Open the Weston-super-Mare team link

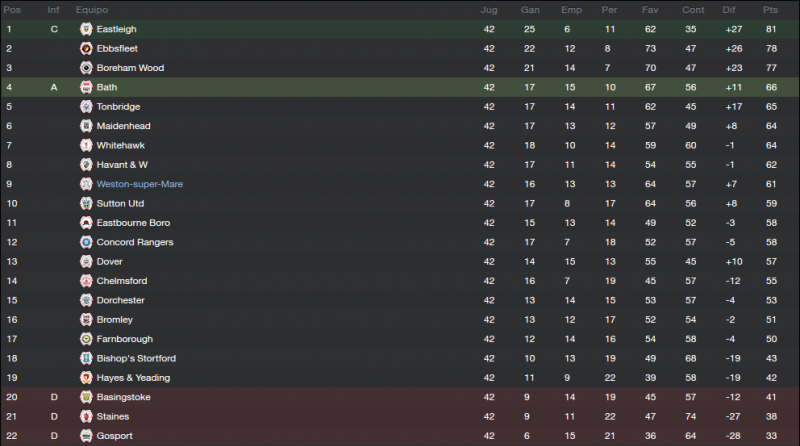pos(140,184)
